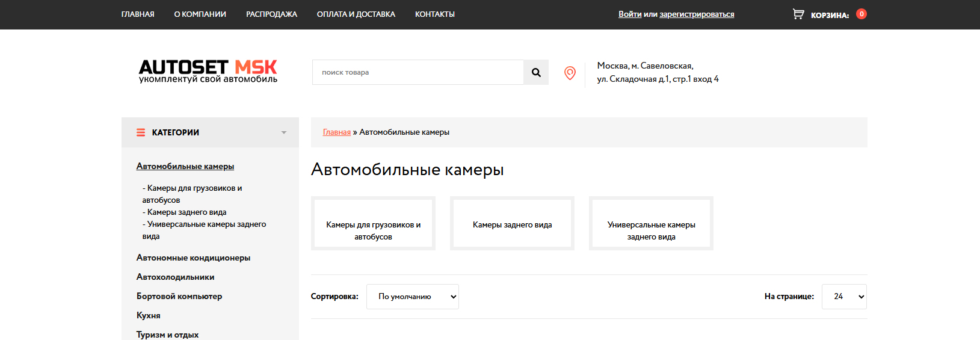Open ОПЛАТА И ДОСТАВКА page

[356, 14]
